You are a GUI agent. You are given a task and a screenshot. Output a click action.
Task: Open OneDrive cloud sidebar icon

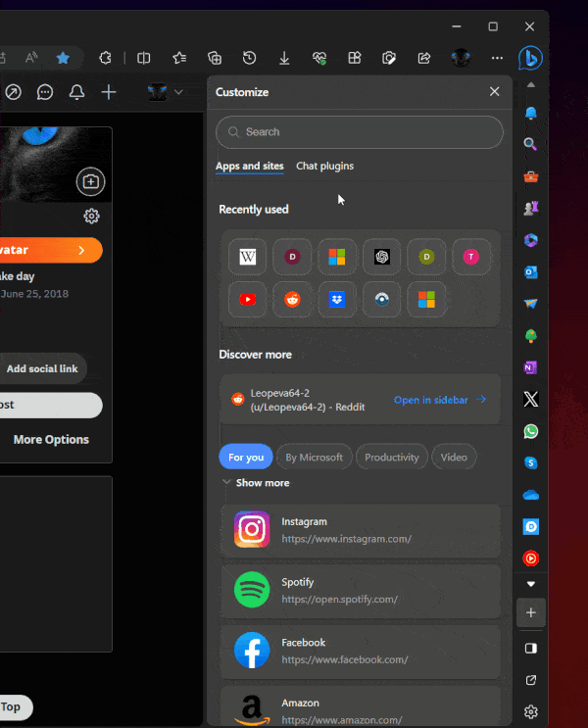pyautogui.click(x=530, y=495)
